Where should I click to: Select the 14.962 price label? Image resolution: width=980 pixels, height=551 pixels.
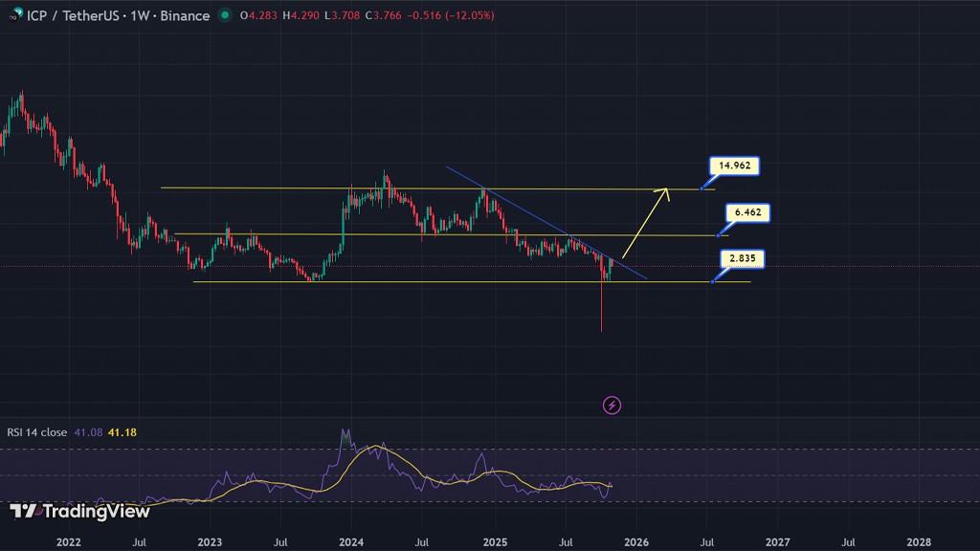tap(735, 166)
